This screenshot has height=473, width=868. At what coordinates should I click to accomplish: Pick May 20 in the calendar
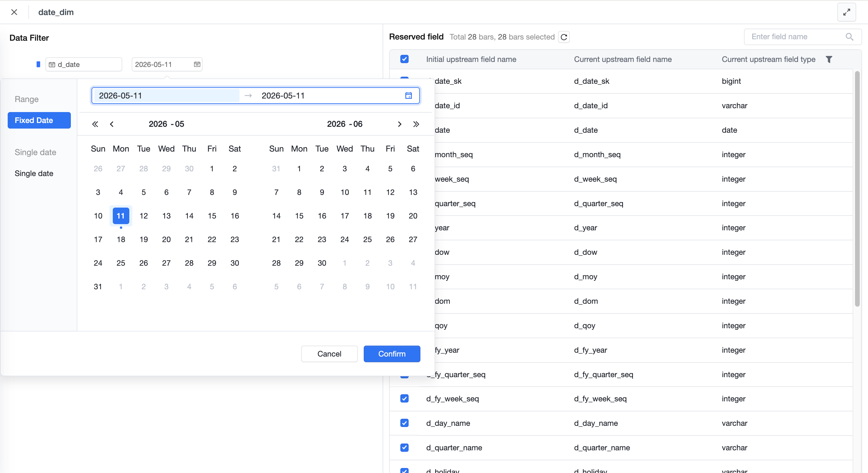pos(167,239)
